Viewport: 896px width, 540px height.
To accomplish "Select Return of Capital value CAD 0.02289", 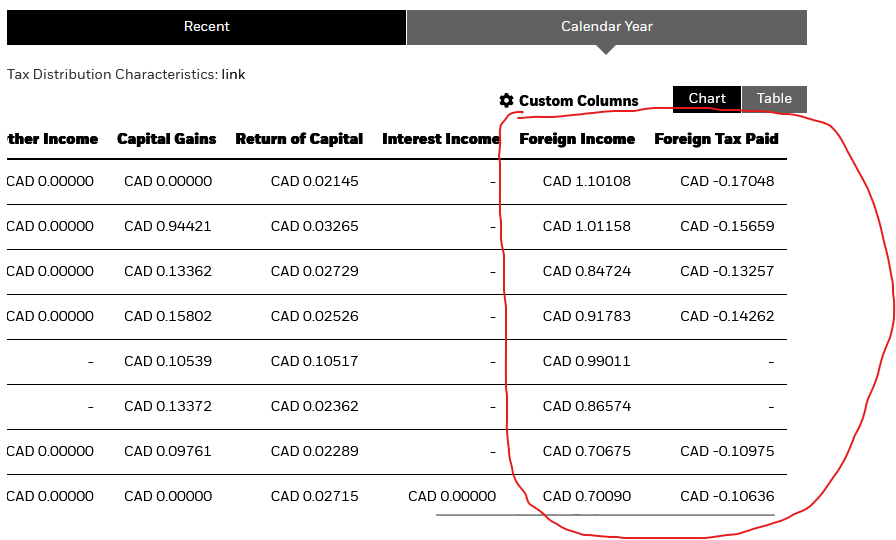I will (314, 451).
